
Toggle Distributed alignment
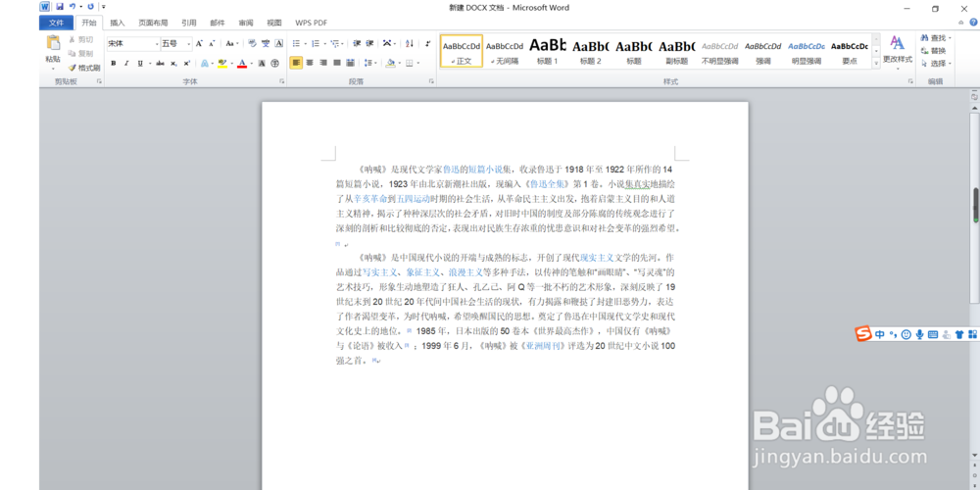(350, 63)
